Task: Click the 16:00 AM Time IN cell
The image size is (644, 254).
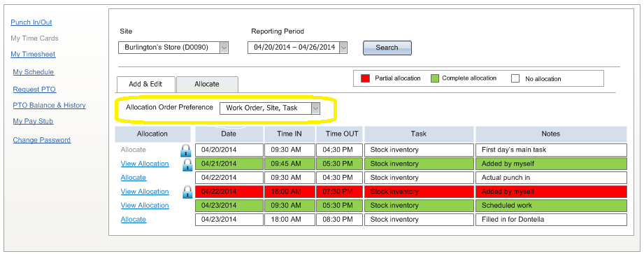Action: 289,192
